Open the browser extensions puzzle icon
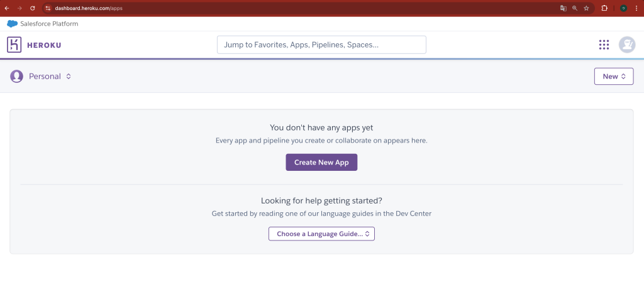The height and width of the screenshot is (287, 644). (x=604, y=8)
